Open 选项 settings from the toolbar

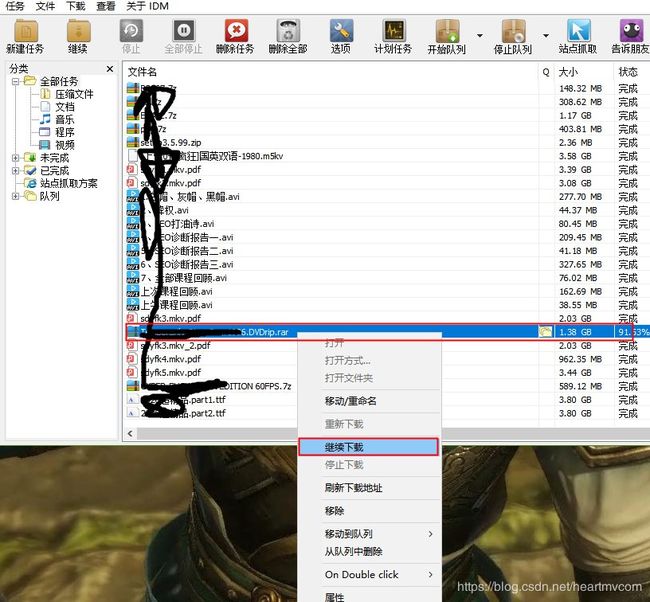pyautogui.click(x=341, y=36)
